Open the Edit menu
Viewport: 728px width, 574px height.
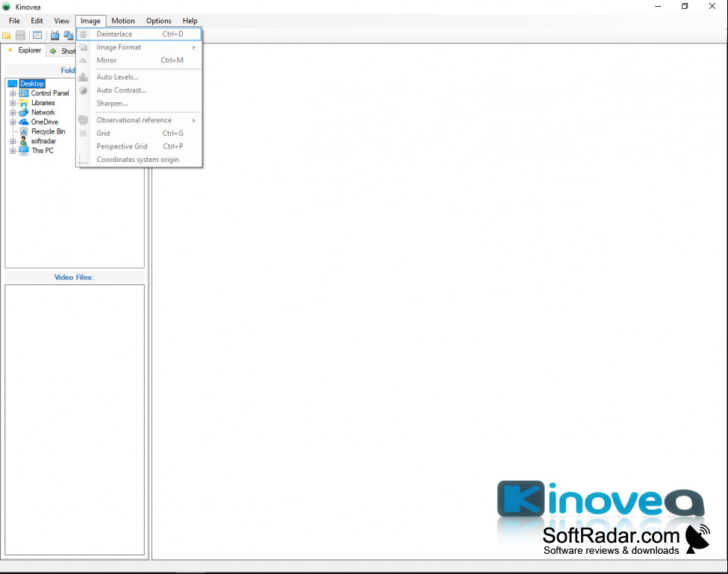pyautogui.click(x=37, y=21)
